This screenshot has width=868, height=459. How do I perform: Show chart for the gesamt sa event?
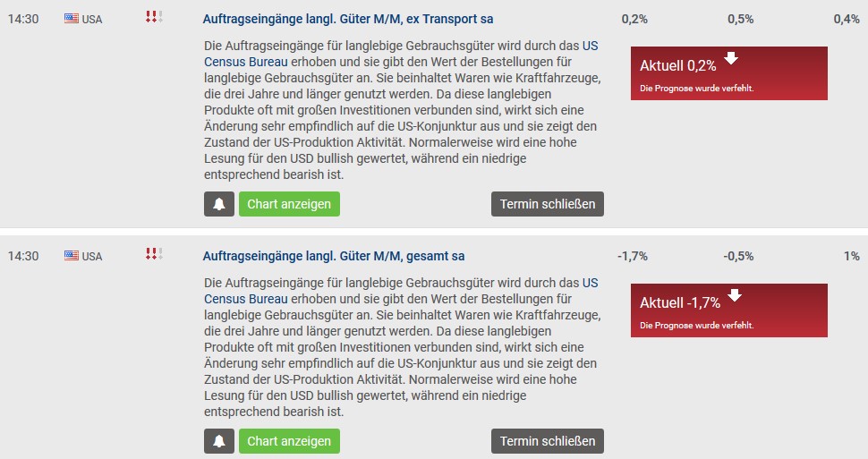289,441
